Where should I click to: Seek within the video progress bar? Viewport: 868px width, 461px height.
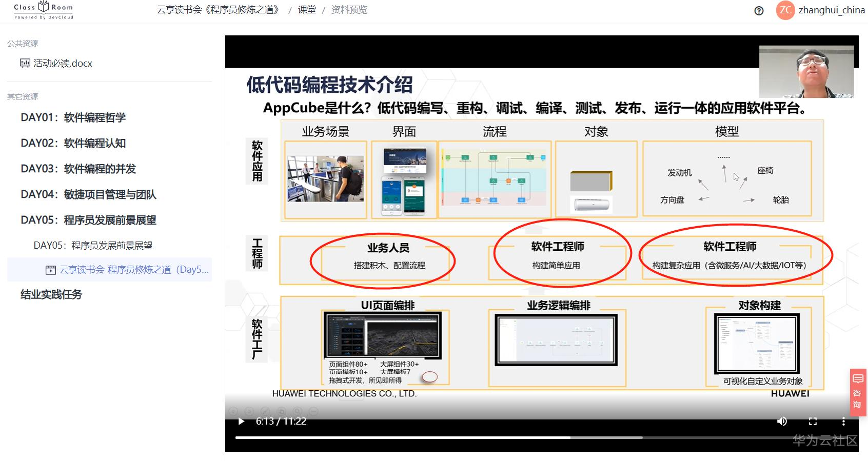click(542, 437)
